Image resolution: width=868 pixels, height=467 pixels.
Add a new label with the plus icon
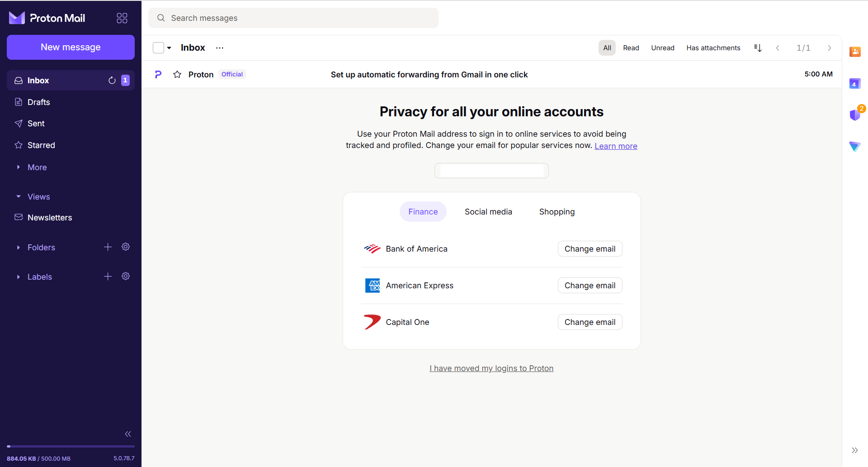[108, 276]
